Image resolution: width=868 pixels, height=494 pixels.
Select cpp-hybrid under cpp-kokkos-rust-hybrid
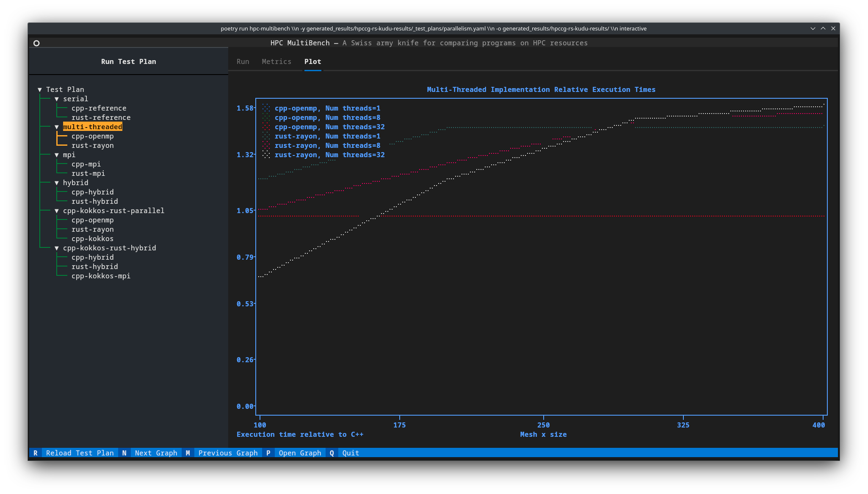point(92,257)
